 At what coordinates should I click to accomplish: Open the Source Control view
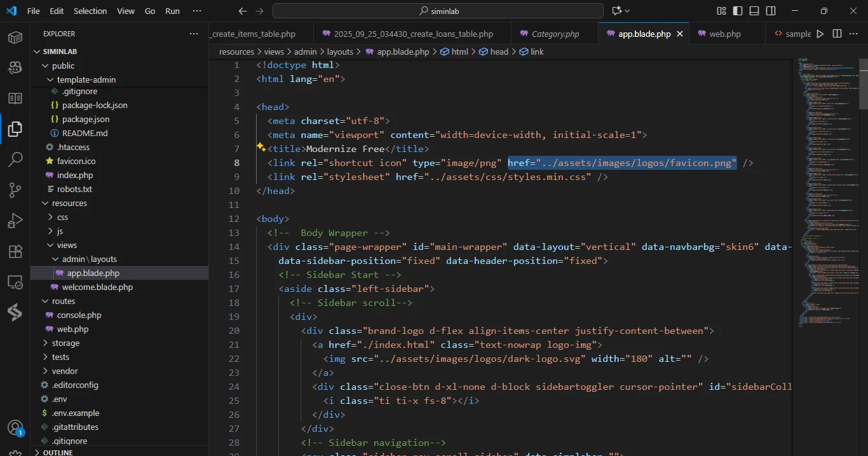(x=15, y=190)
